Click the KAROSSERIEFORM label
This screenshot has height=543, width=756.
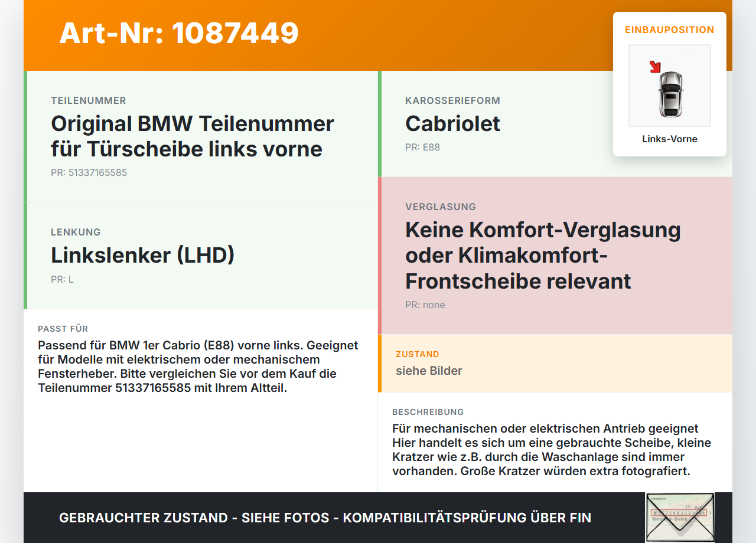click(453, 101)
